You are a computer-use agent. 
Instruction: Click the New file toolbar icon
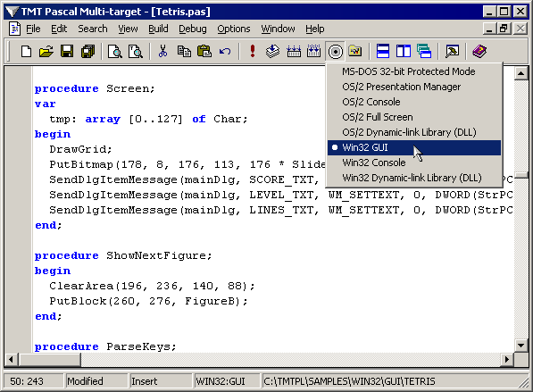click(26, 52)
